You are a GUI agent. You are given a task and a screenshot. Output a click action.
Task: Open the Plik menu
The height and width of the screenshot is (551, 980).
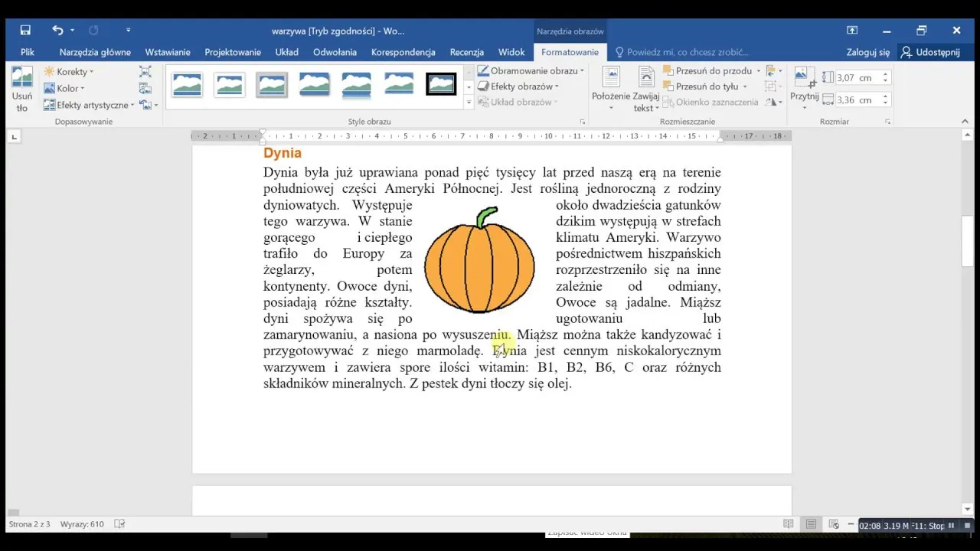[27, 52]
